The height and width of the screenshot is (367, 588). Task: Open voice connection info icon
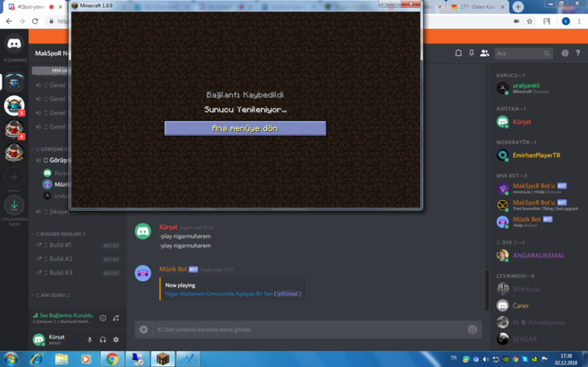point(102,318)
